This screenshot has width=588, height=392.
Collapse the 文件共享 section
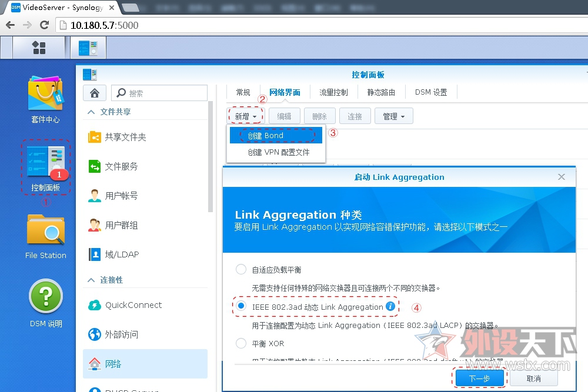91,112
